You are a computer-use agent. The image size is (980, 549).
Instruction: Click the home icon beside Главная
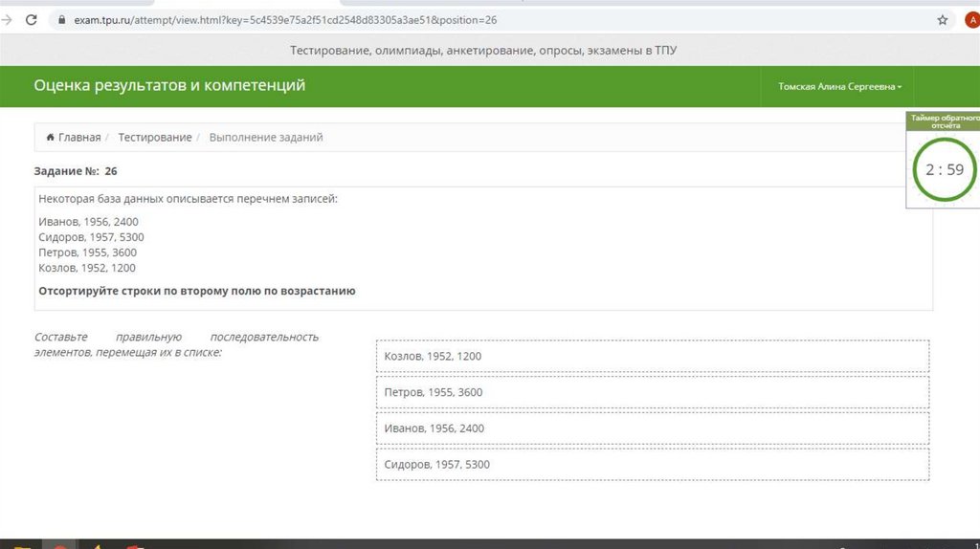[x=50, y=137]
